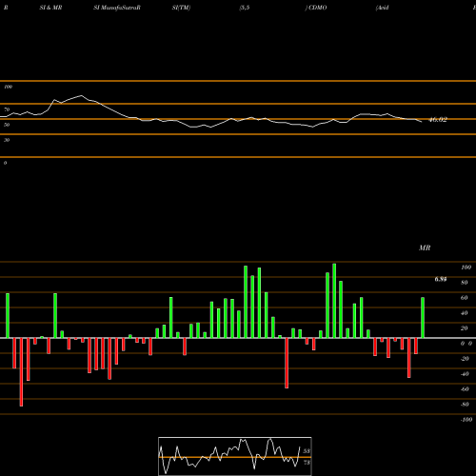476x476 pixels.
Task: Click the 40 label on MR axis
Action: [465, 313]
